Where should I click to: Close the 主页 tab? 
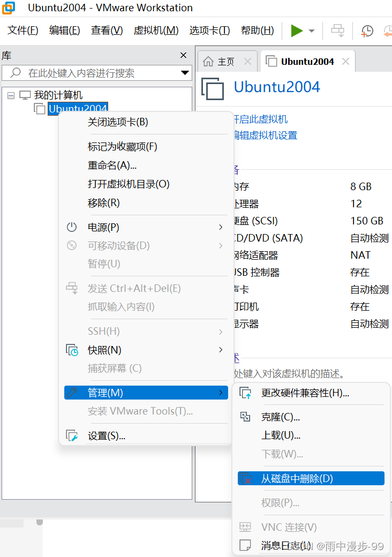pyautogui.click(x=247, y=62)
